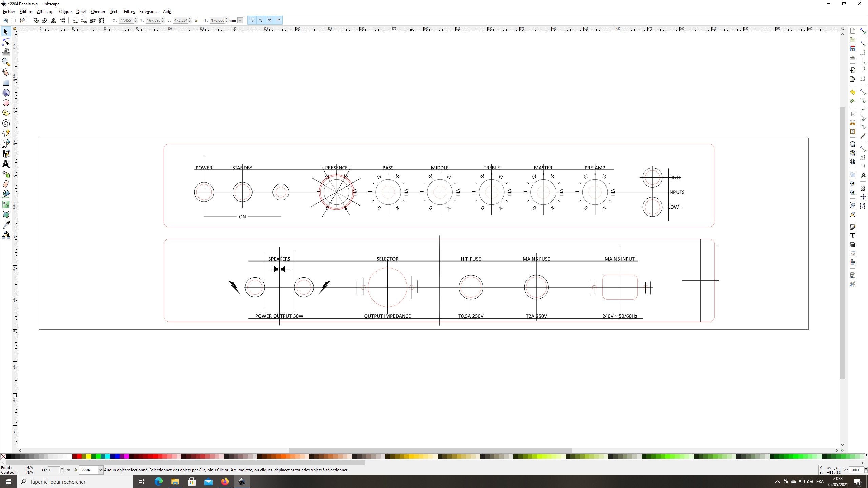
Task: Open the Calque menu
Action: coord(65,12)
